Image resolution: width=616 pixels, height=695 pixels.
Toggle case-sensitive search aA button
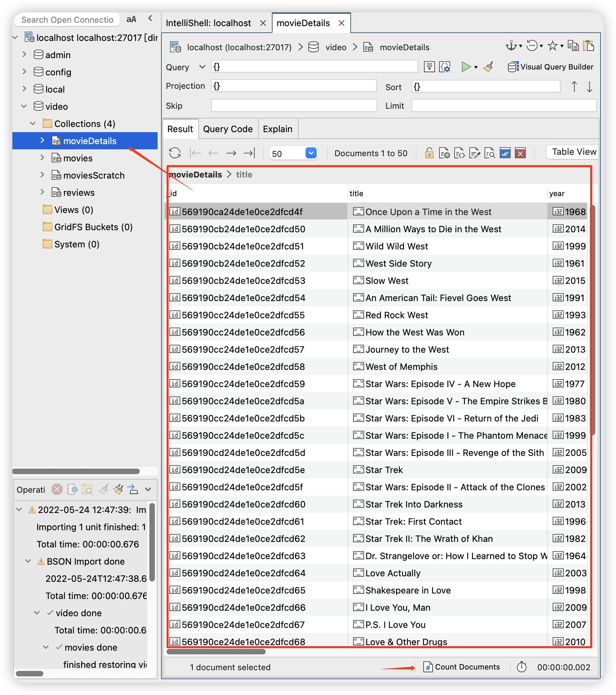pos(131,19)
